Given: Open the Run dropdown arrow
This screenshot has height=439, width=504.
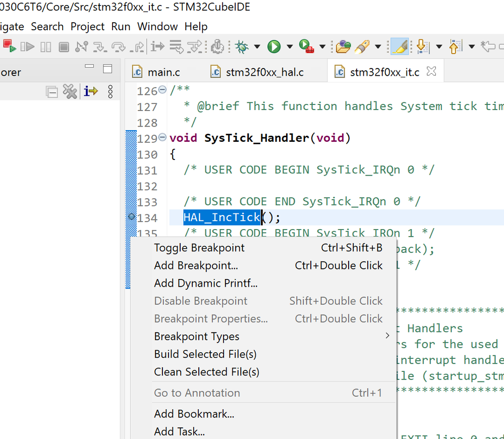Looking at the screenshot, I should coord(290,47).
